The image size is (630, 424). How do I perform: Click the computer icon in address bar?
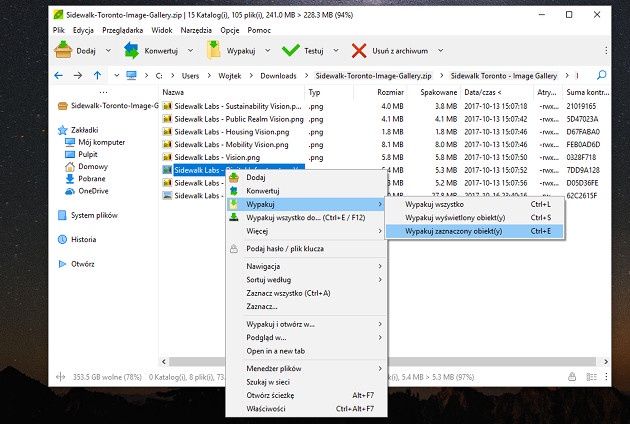pos(131,75)
